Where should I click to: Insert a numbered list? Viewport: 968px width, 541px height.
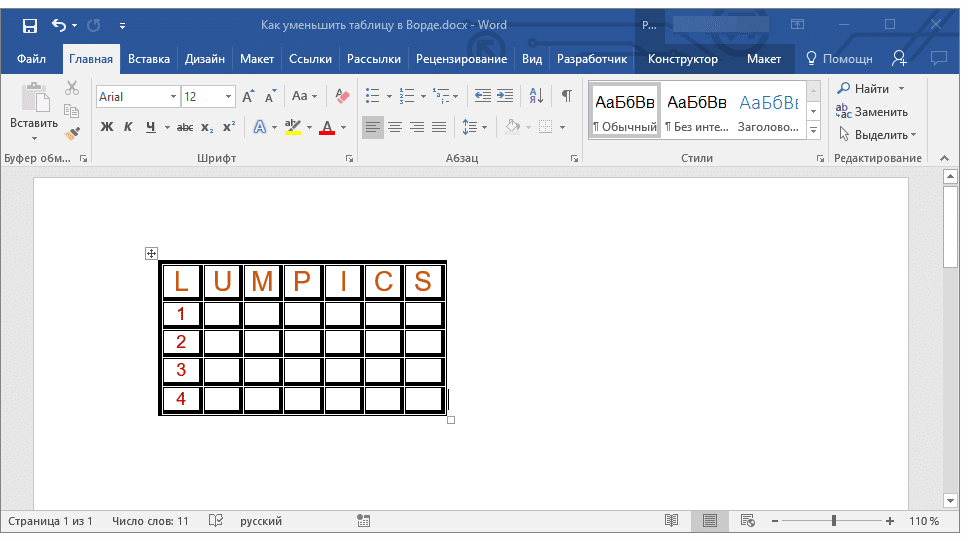click(x=407, y=96)
